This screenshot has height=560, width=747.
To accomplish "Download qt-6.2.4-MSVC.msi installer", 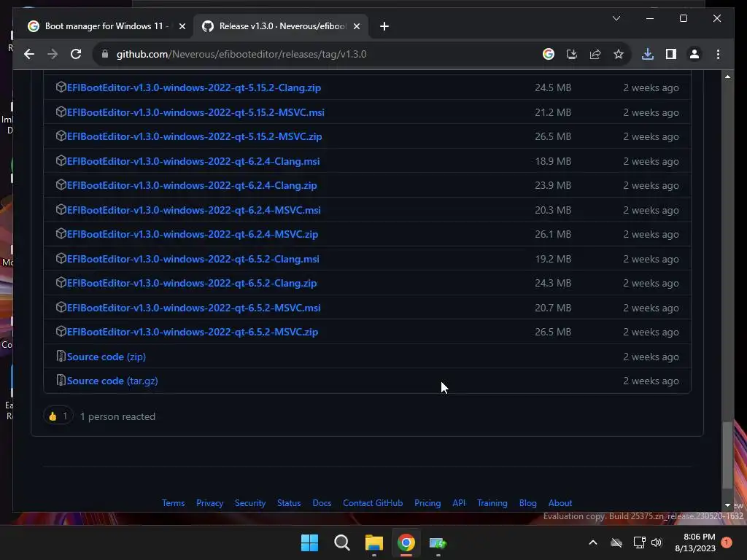I will (194, 211).
